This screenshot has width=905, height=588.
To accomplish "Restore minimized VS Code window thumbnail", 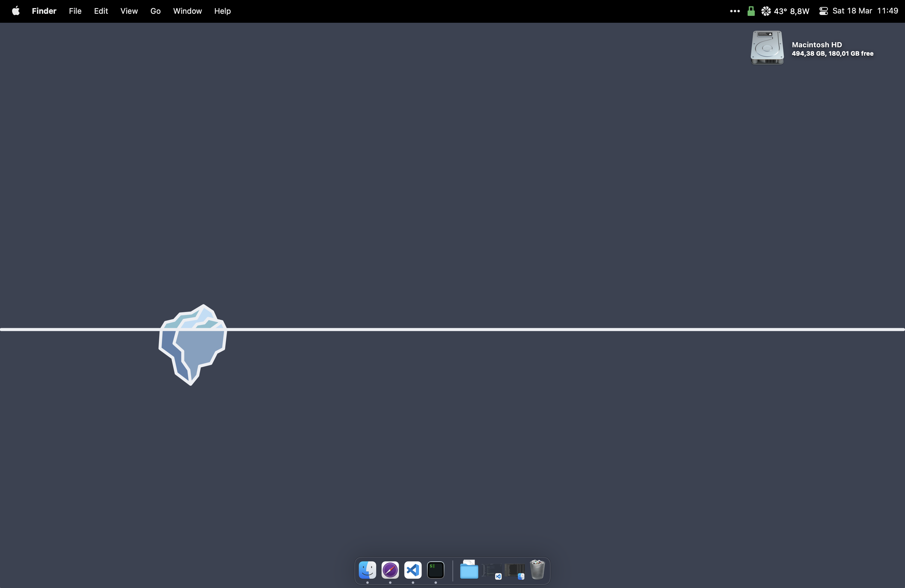I will pos(492,570).
